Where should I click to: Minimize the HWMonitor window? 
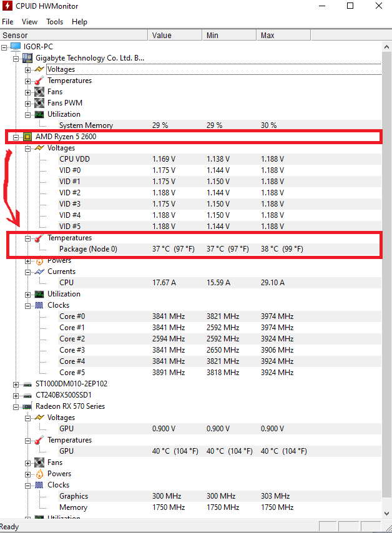(322, 6)
